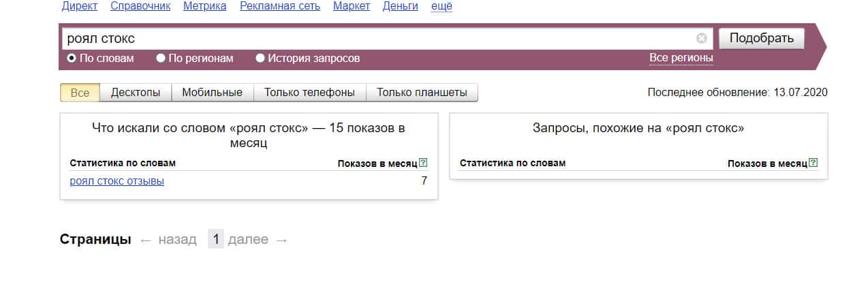
Task: Go to "Метрика" in the top navigation
Action: click(205, 6)
